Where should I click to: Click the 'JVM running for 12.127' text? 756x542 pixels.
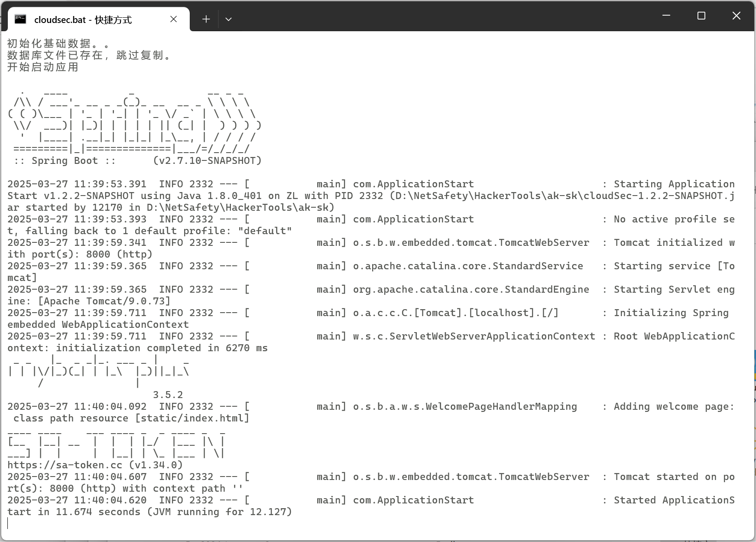220,512
